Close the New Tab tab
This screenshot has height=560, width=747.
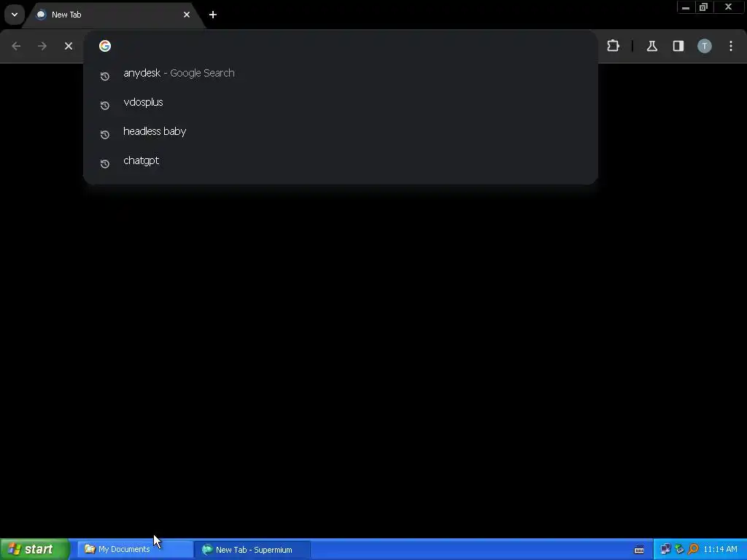(186, 15)
